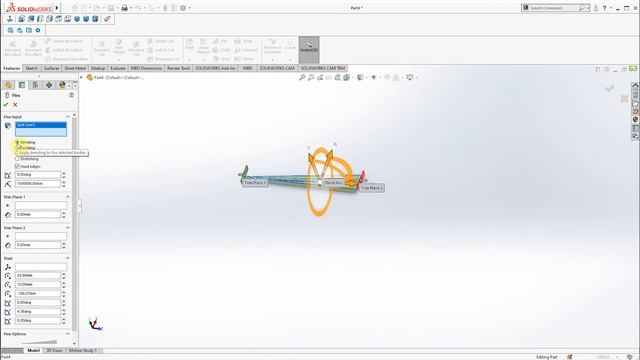Click Zoom to Area magnifier icon
This screenshot has width=640, height=360.
[311, 77]
